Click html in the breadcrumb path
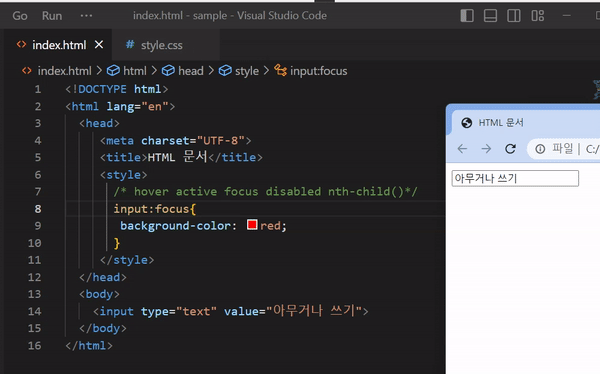The width and height of the screenshot is (600, 374). (135, 71)
